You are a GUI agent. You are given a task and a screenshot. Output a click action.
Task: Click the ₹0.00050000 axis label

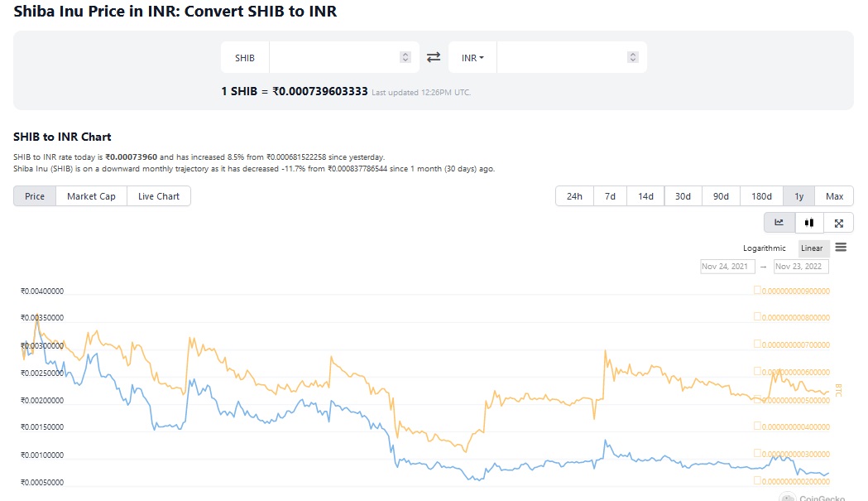click(x=42, y=482)
